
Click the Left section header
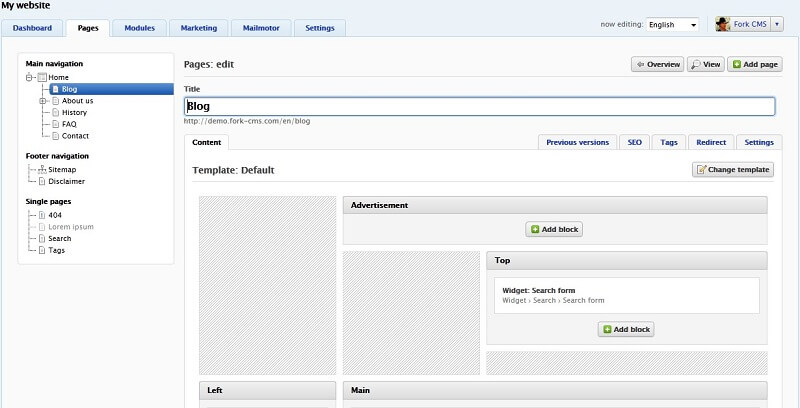tap(267, 390)
